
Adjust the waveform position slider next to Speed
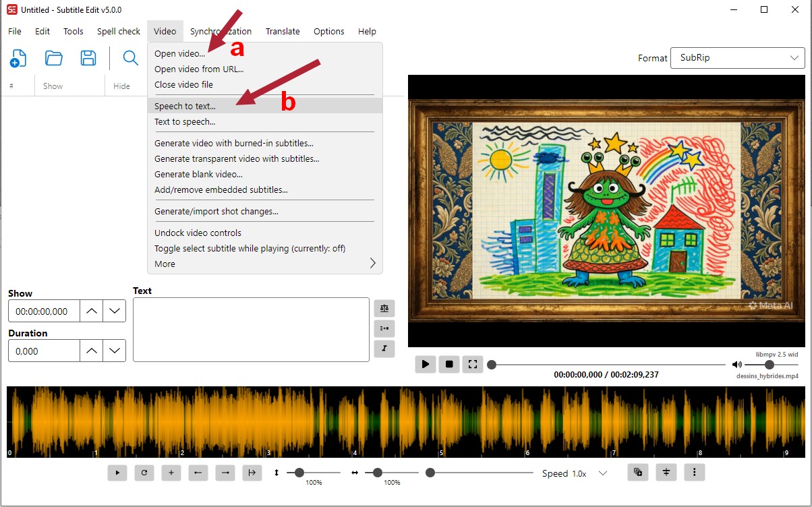pyautogui.click(x=480, y=473)
